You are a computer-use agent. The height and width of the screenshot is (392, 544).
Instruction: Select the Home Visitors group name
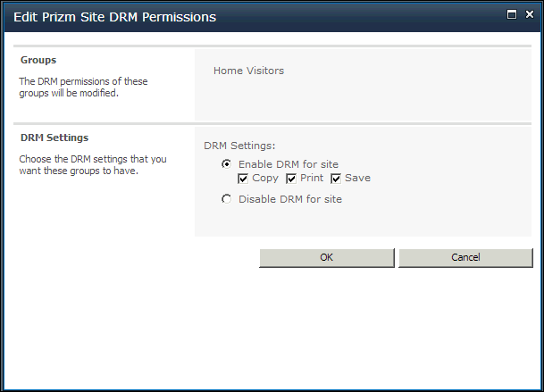coord(248,71)
